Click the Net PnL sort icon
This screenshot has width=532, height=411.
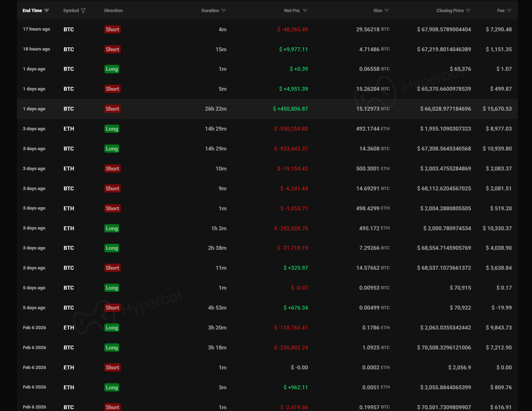[305, 11]
